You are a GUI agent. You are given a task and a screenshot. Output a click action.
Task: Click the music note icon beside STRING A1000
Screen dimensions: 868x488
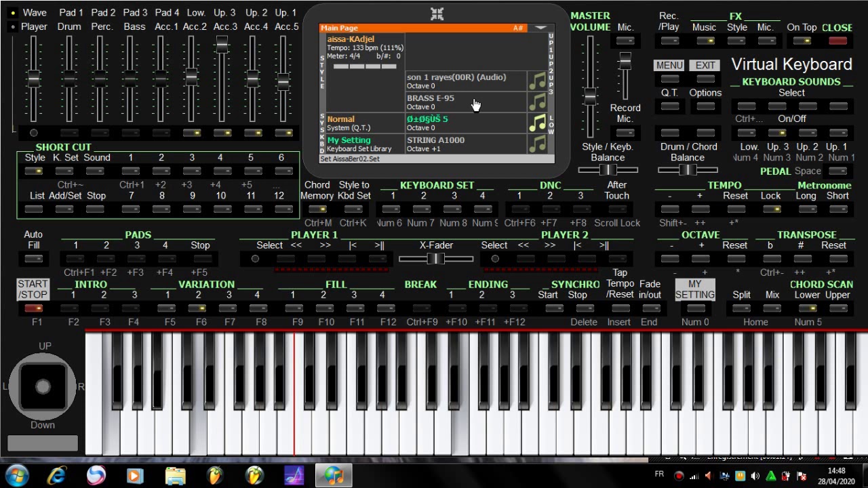tap(537, 144)
